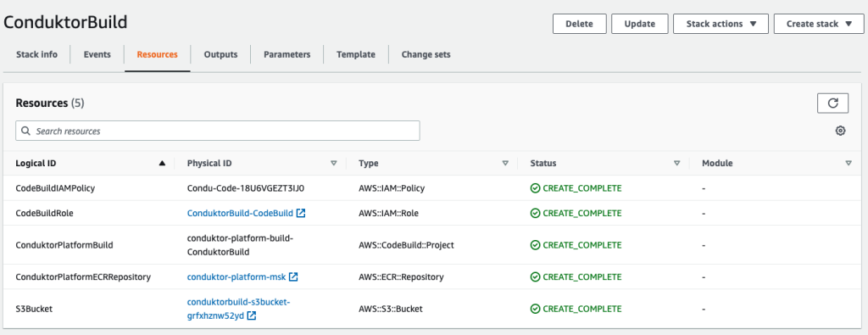Focus the Search resources field
The width and height of the screenshot is (868, 335).
[x=218, y=131]
